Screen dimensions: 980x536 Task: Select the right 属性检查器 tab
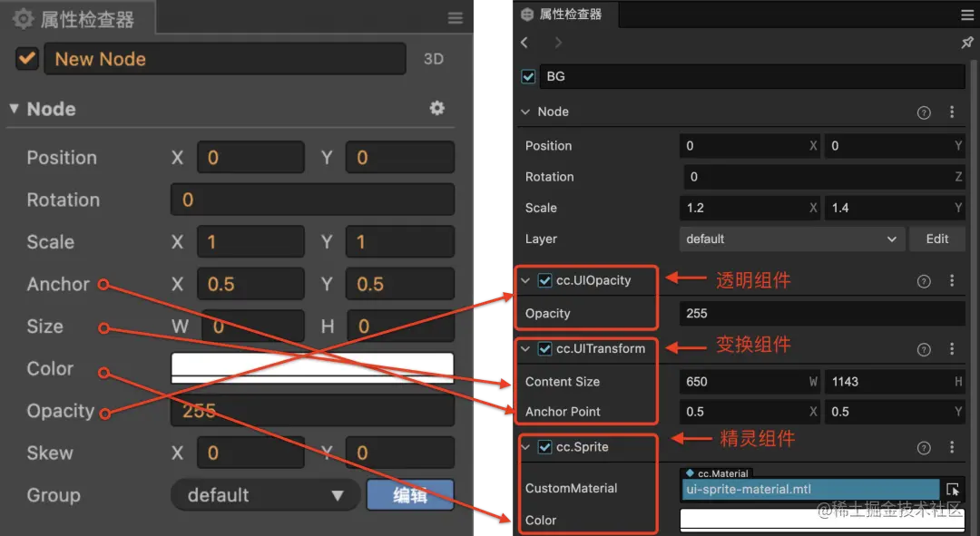click(x=566, y=15)
